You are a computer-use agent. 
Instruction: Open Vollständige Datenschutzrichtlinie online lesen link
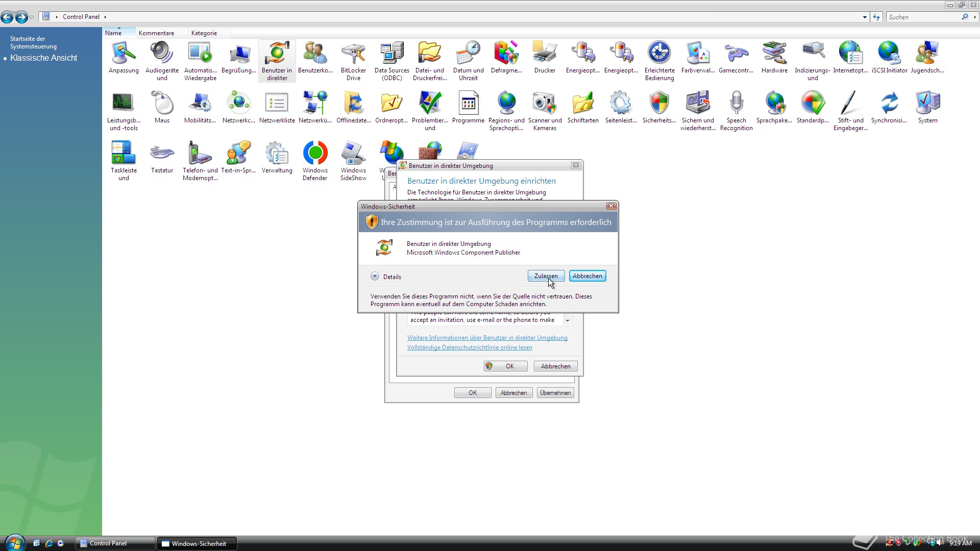tap(470, 347)
